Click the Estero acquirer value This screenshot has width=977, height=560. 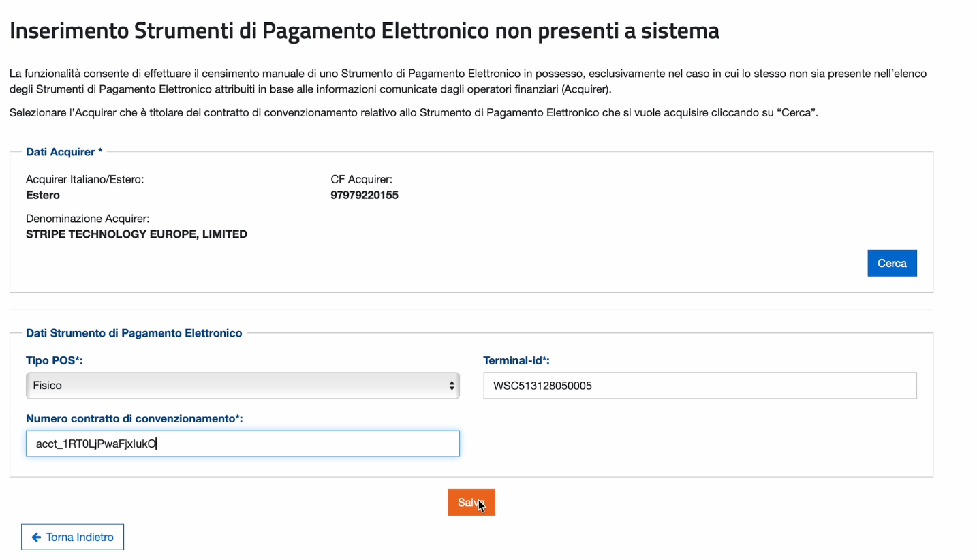click(42, 195)
